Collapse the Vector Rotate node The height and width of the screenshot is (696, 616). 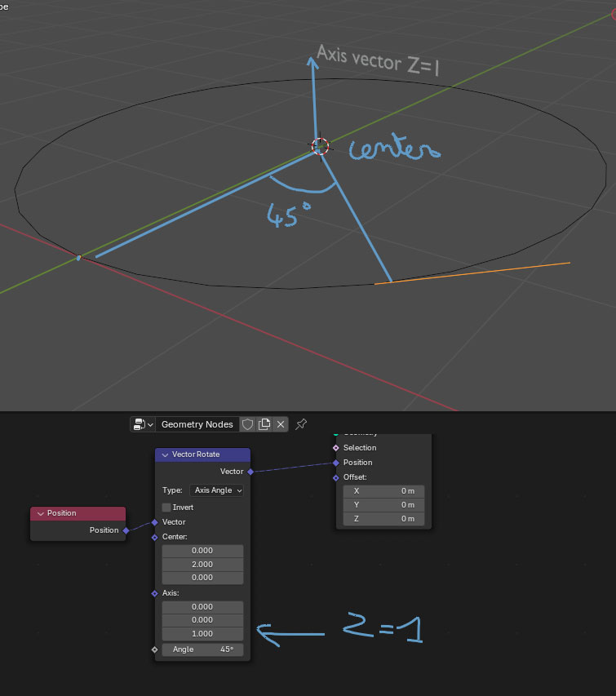point(166,454)
